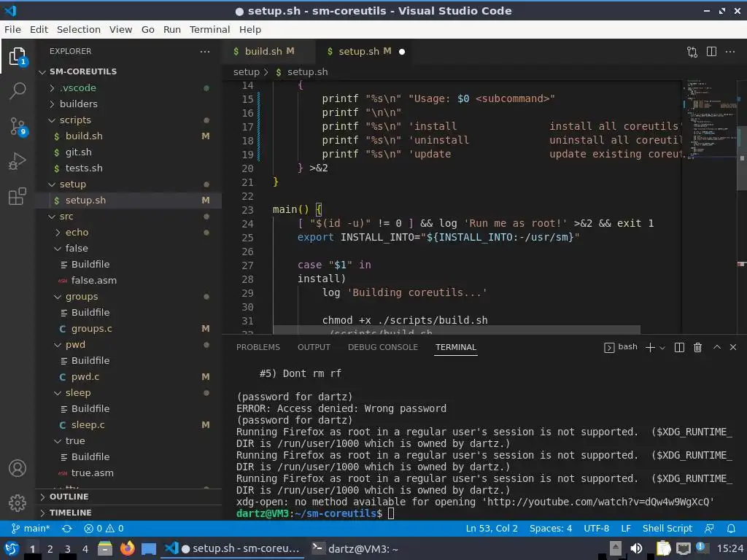747x560 pixels.
Task: Synchronize changes in status bar
Action: tap(66, 529)
